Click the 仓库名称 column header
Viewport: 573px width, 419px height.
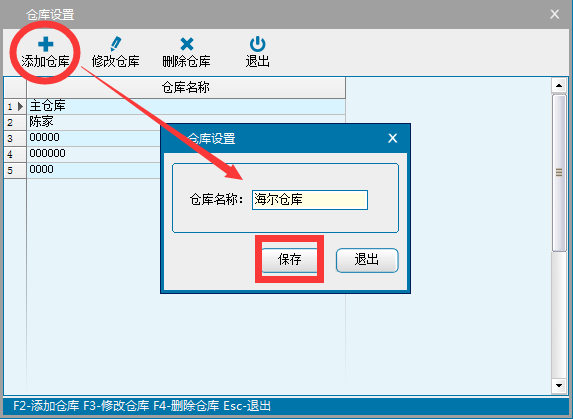[186, 88]
